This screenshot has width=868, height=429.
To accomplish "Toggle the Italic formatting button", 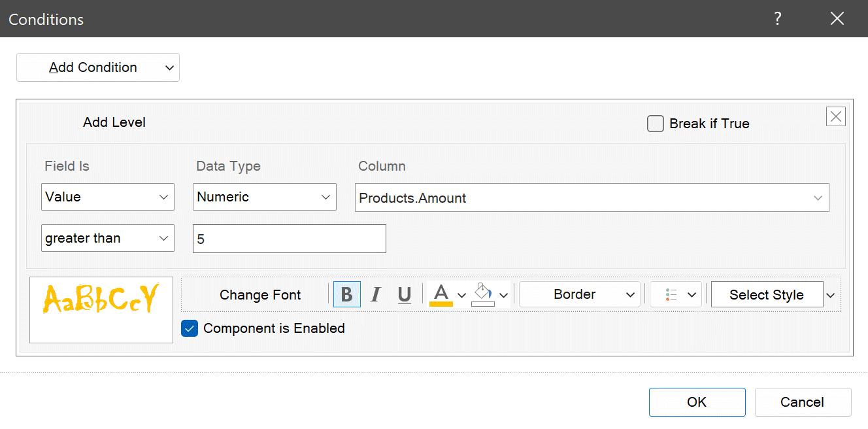I will (375, 294).
